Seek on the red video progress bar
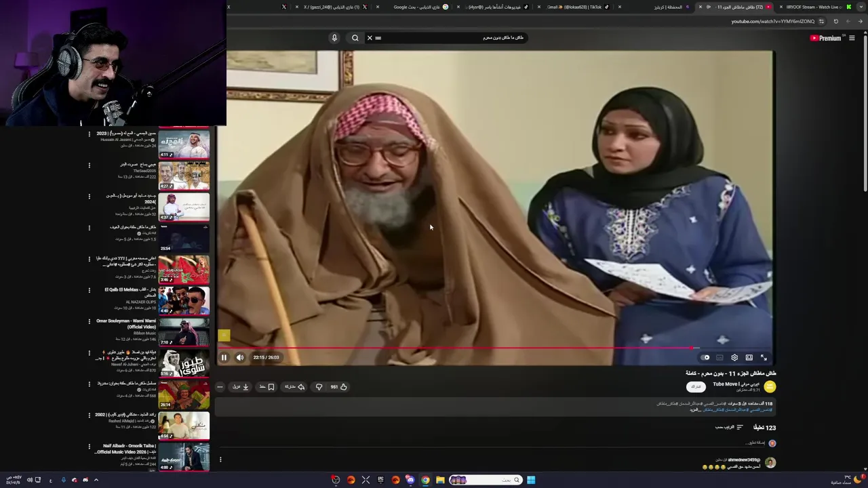 [x=495, y=348]
